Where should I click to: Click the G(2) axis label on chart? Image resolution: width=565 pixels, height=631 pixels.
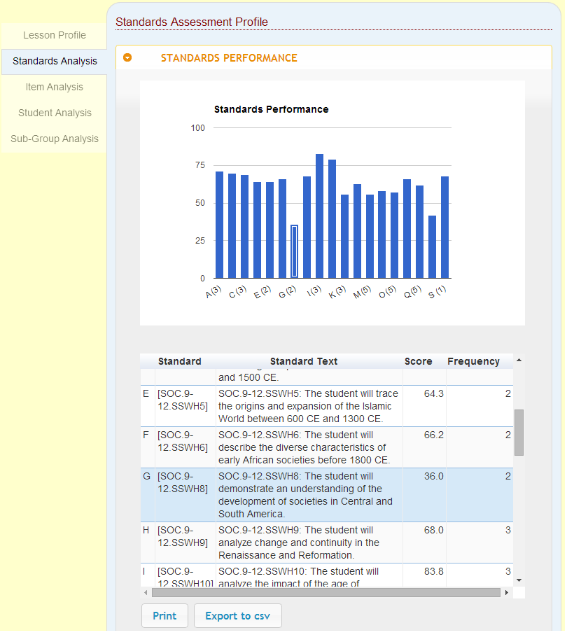287,292
